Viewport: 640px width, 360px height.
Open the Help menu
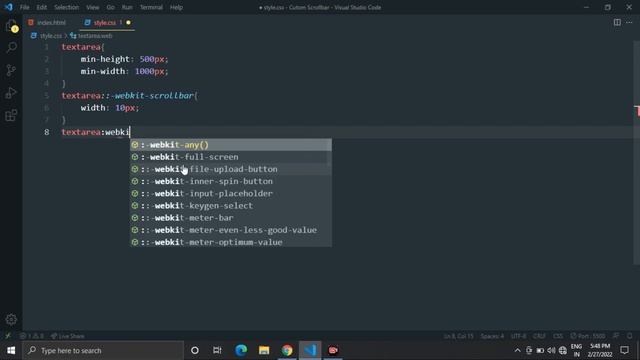click(x=176, y=7)
